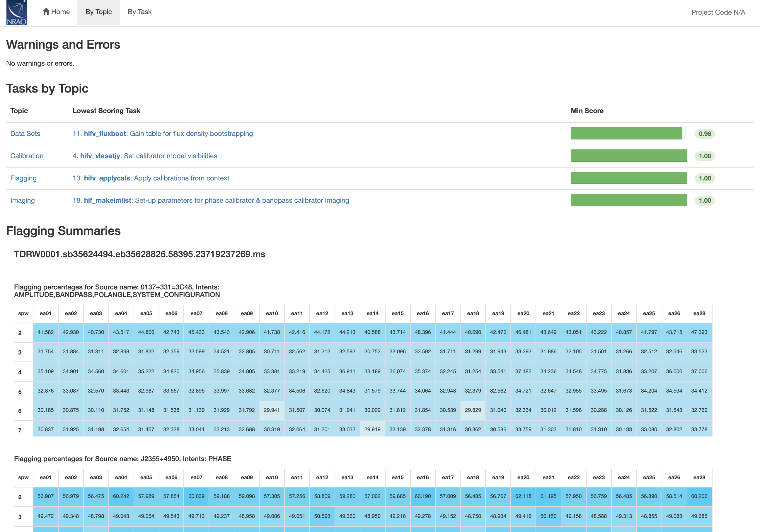Image resolution: width=760 pixels, height=532 pixels.
Task: Open the Data Sets topic link
Action: click(x=25, y=133)
